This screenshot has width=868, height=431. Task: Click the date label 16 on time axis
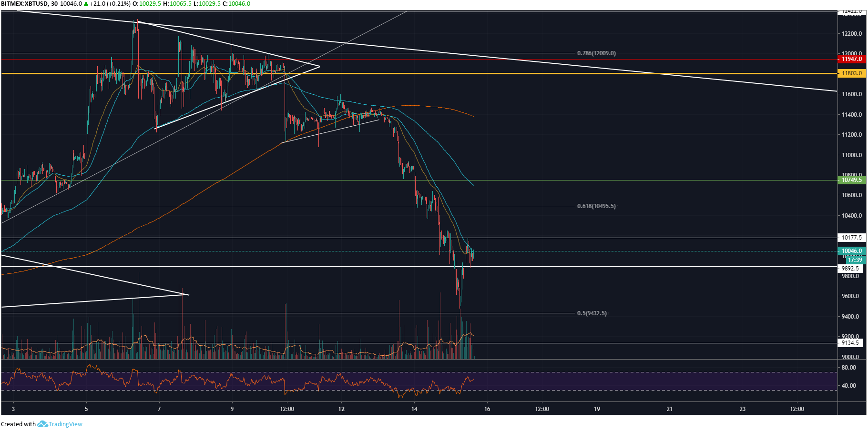pos(487,409)
